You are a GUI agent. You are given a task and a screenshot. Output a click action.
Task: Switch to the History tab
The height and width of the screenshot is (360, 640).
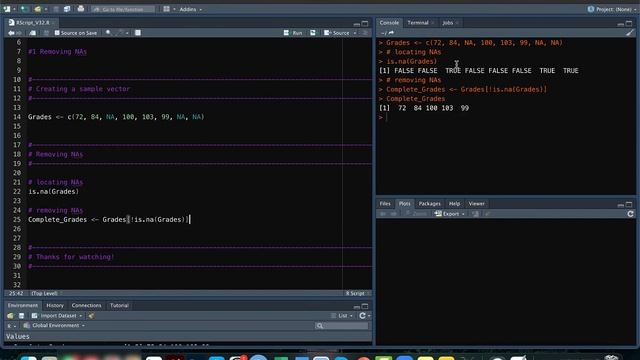(x=55, y=305)
